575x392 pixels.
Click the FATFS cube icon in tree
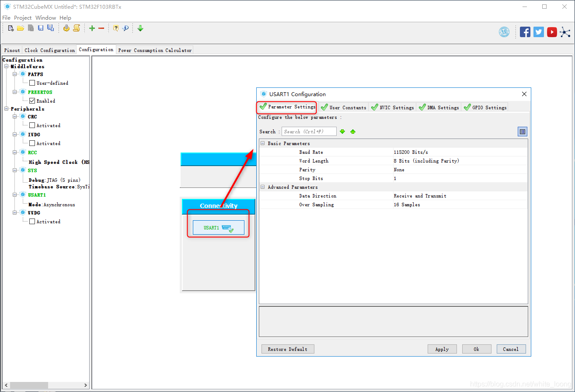[23, 74]
